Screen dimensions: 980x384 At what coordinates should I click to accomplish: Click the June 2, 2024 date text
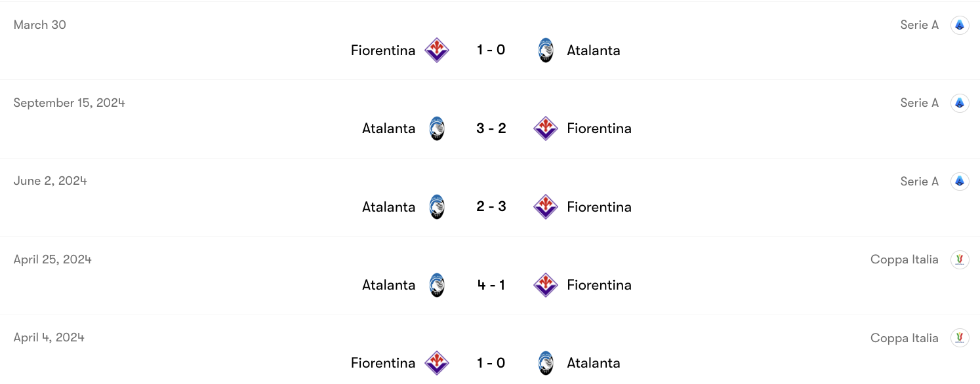point(50,181)
